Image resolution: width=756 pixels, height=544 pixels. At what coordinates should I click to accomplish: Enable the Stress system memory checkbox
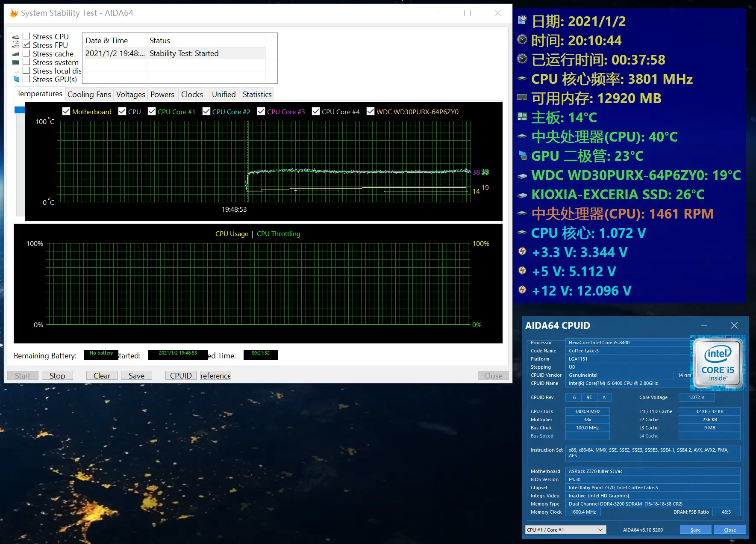[x=26, y=62]
